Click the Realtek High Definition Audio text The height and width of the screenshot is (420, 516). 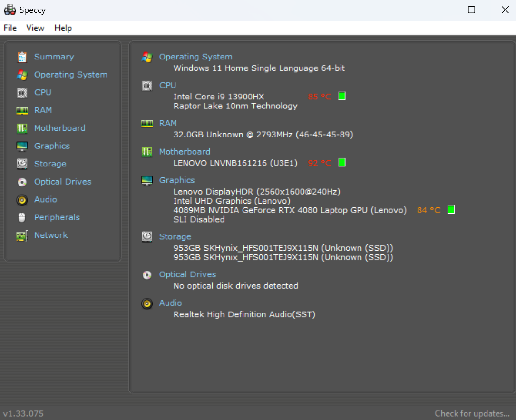(244, 314)
